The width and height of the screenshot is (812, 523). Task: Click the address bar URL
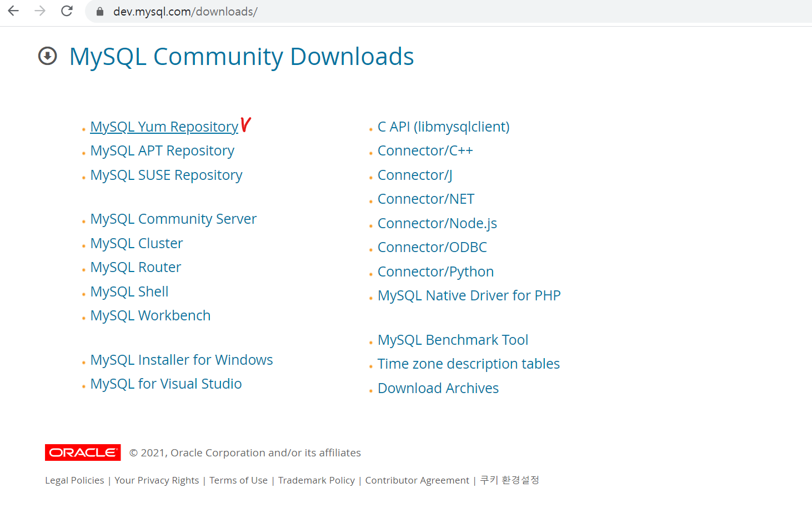click(x=185, y=12)
